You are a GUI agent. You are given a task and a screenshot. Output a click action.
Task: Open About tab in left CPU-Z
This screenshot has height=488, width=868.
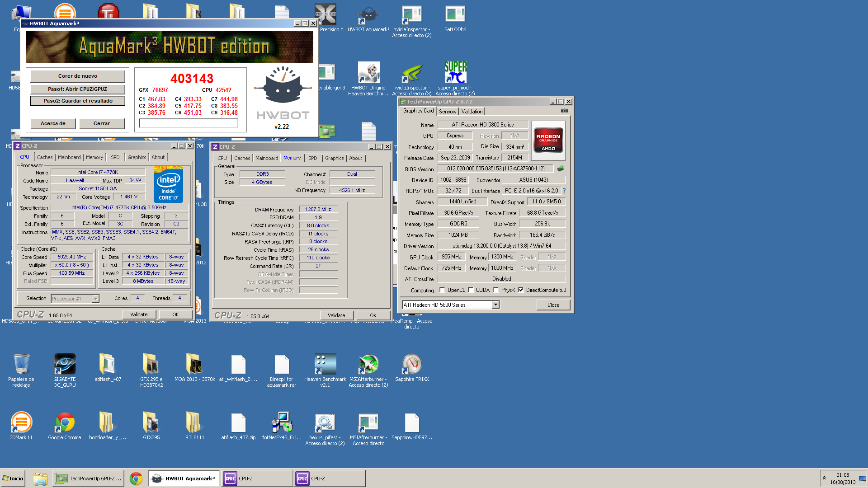[158, 157]
